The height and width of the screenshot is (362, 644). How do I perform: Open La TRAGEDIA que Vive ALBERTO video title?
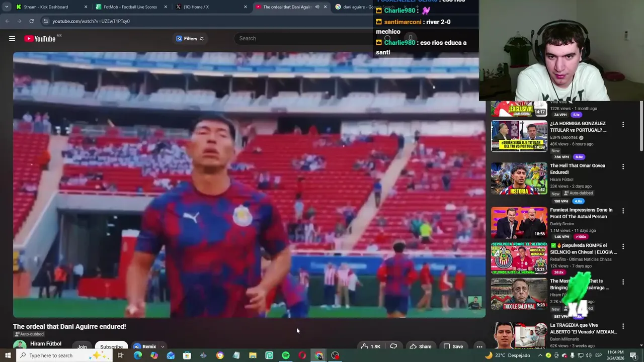point(584,329)
